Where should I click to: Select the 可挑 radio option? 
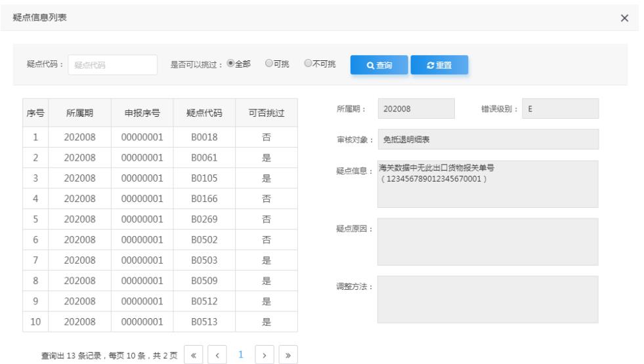(269, 64)
